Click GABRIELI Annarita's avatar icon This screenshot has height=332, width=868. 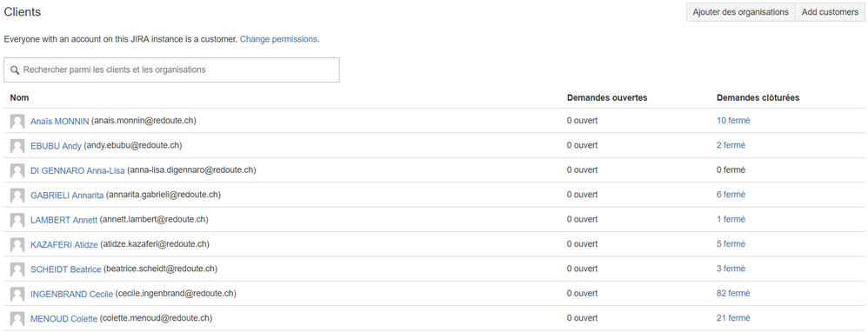pyautogui.click(x=17, y=196)
